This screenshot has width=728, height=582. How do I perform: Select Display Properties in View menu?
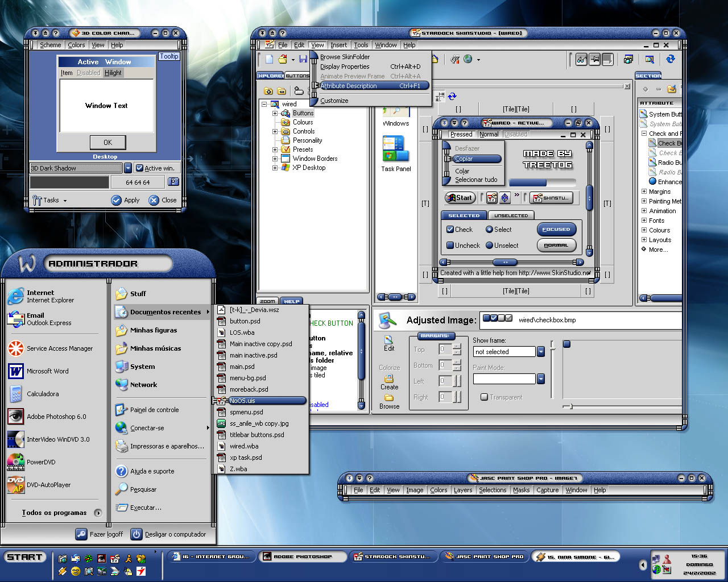pyautogui.click(x=370, y=66)
